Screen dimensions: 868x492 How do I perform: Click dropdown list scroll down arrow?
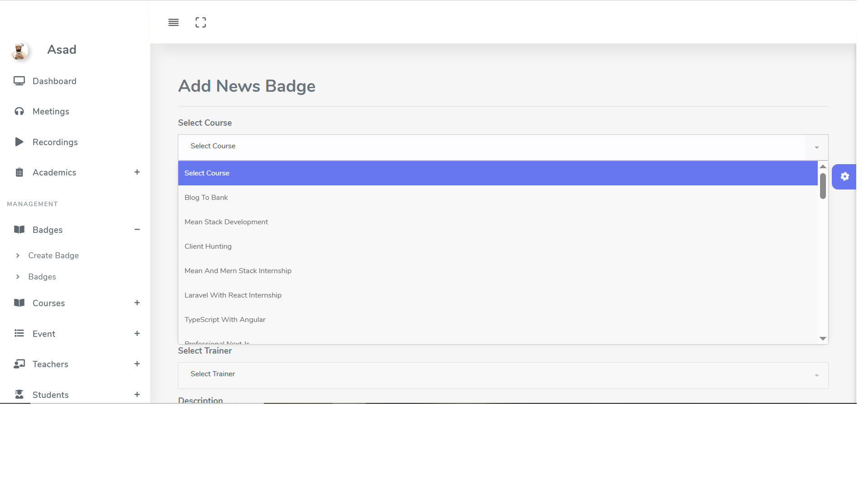point(823,338)
